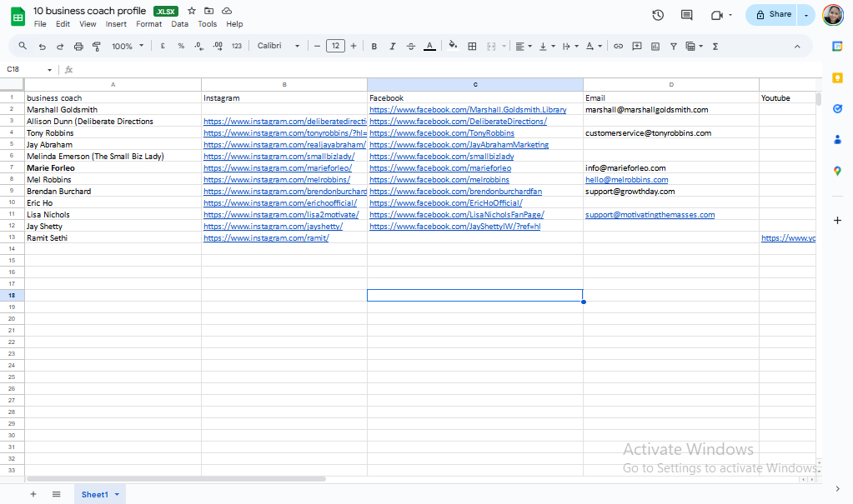Open Google Keep side panel
Viewport: 853px width, 504px height.
(x=837, y=78)
